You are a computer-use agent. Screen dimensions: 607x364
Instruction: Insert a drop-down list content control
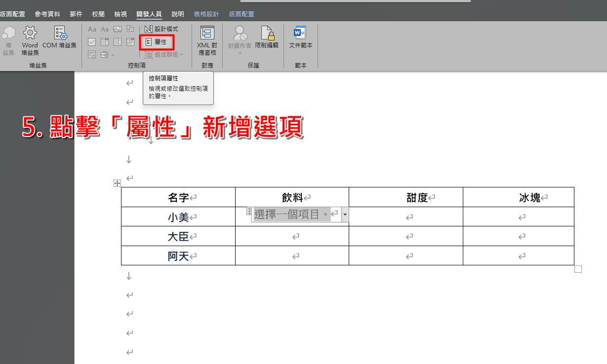(118, 42)
